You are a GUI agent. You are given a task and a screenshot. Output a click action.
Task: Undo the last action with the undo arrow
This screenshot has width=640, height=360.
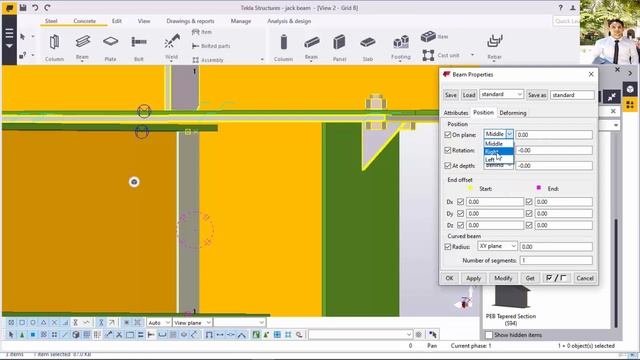[35, 7]
